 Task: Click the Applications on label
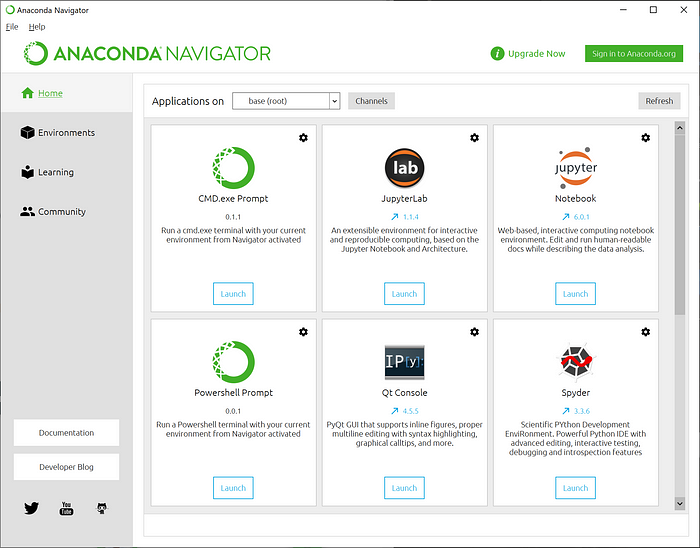[188, 101]
